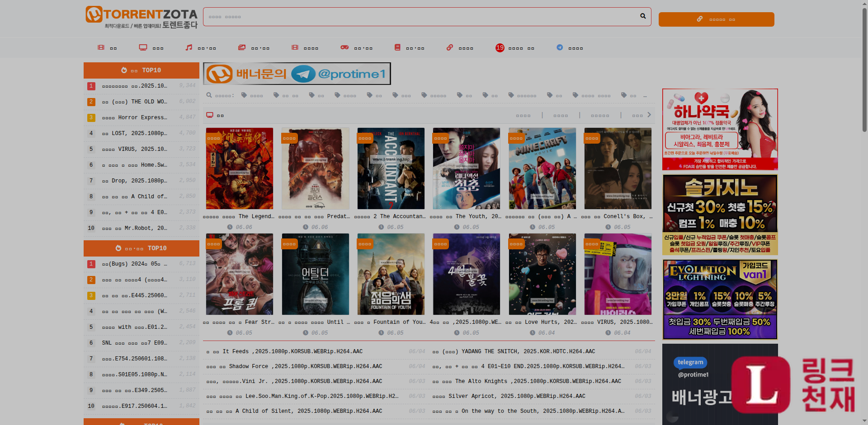Screen dimensions: 868x425
Task: Open the @protime1 banner inquiry image
Action: click(x=297, y=74)
